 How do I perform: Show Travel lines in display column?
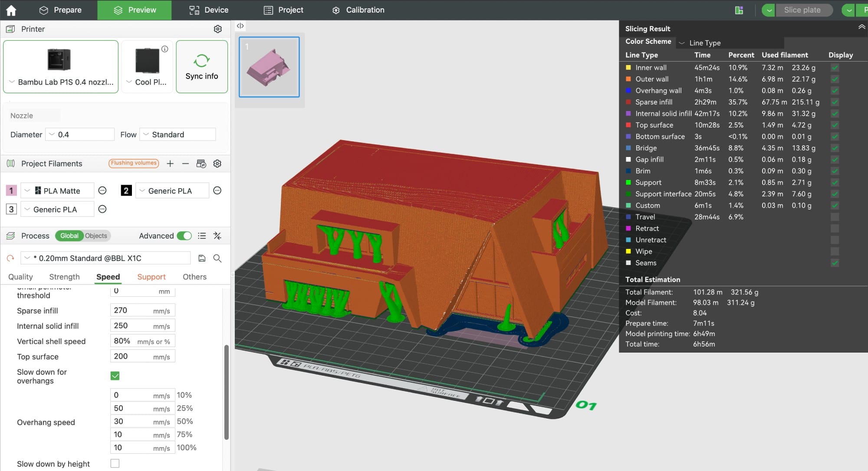pos(835,217)
